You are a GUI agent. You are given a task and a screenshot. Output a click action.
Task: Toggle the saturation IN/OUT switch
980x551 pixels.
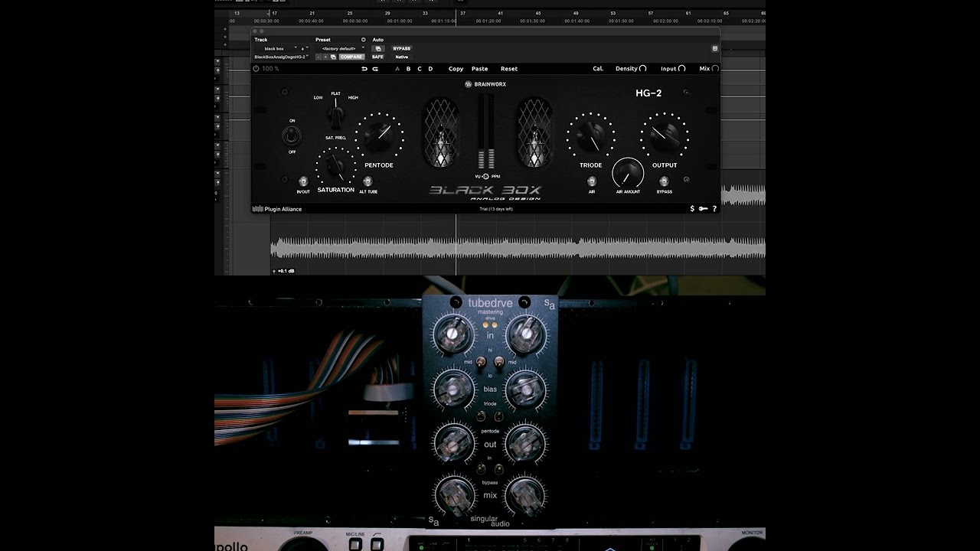[303, 181]
